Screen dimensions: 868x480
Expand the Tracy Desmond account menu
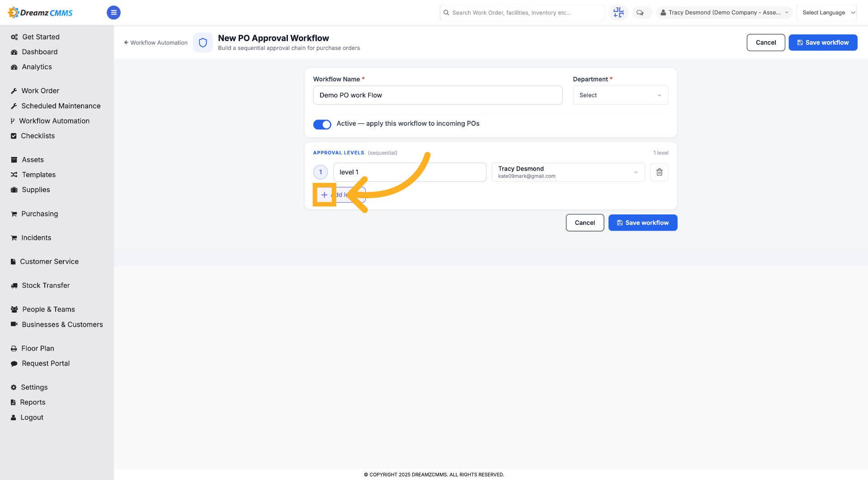click(724, 13)
